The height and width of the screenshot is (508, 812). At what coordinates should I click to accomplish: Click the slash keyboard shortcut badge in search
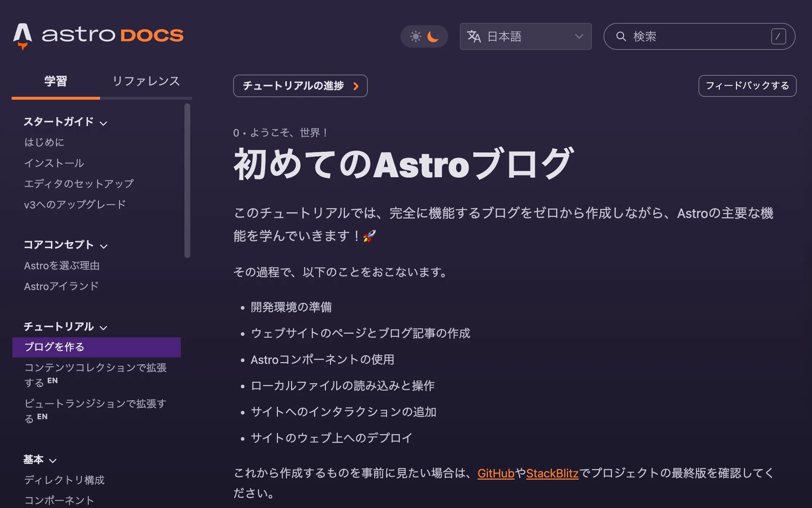pyautogui.click(x=778, y=36)
